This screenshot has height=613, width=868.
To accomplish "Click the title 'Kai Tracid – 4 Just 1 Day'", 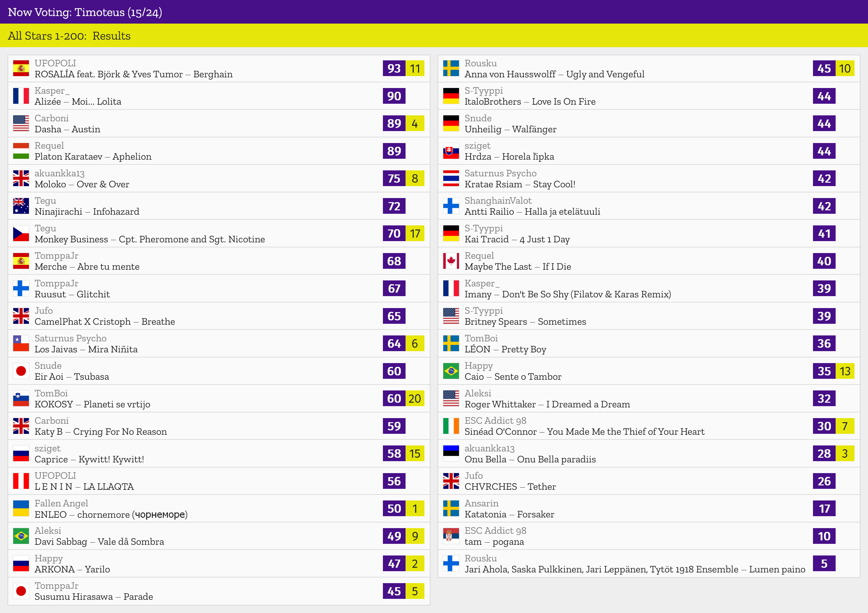I will click(517, 239).
